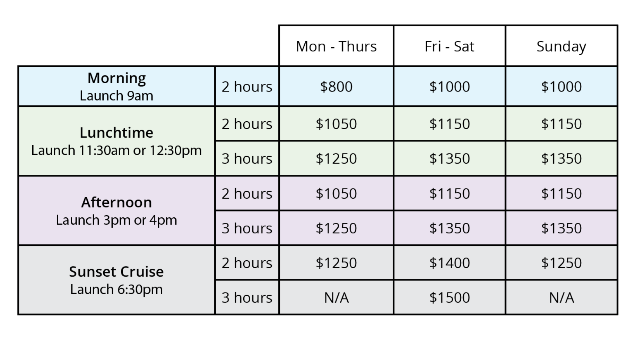Viewport: 644px width, 339px height.
Task: Select Lunchtime 3 hours Sunday $1350
Action: 561,158
